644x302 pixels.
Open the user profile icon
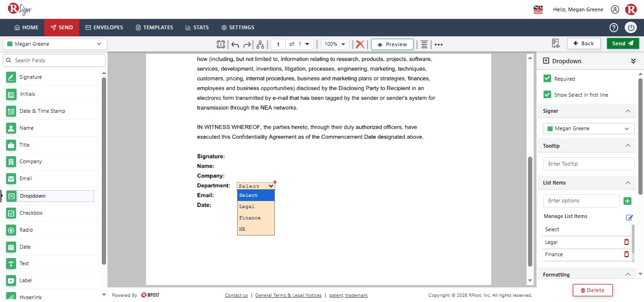[615, 9]
